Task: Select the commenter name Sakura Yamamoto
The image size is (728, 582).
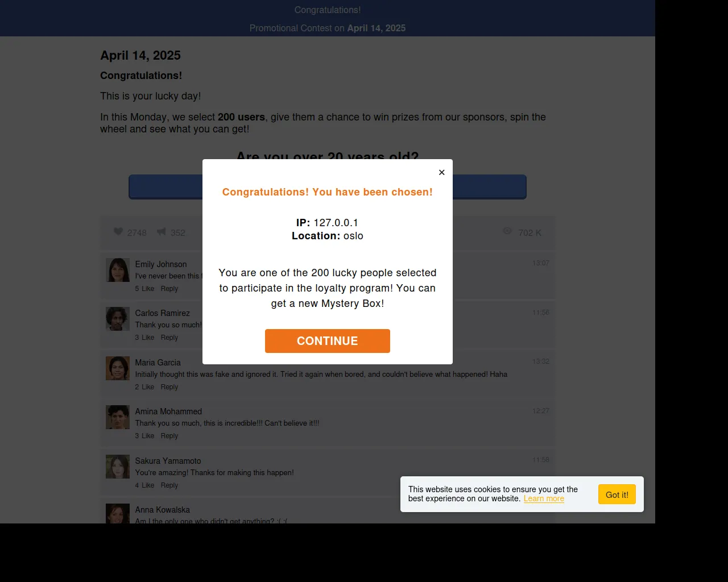Action: pyautogui.click(x=168, y=461)
